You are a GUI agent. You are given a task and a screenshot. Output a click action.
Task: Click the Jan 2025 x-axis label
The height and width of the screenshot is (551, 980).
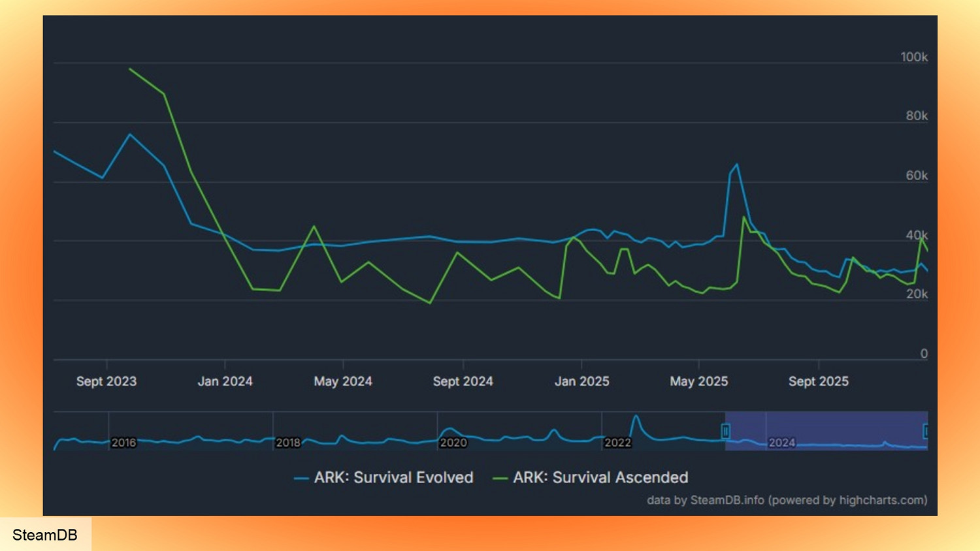581,381
